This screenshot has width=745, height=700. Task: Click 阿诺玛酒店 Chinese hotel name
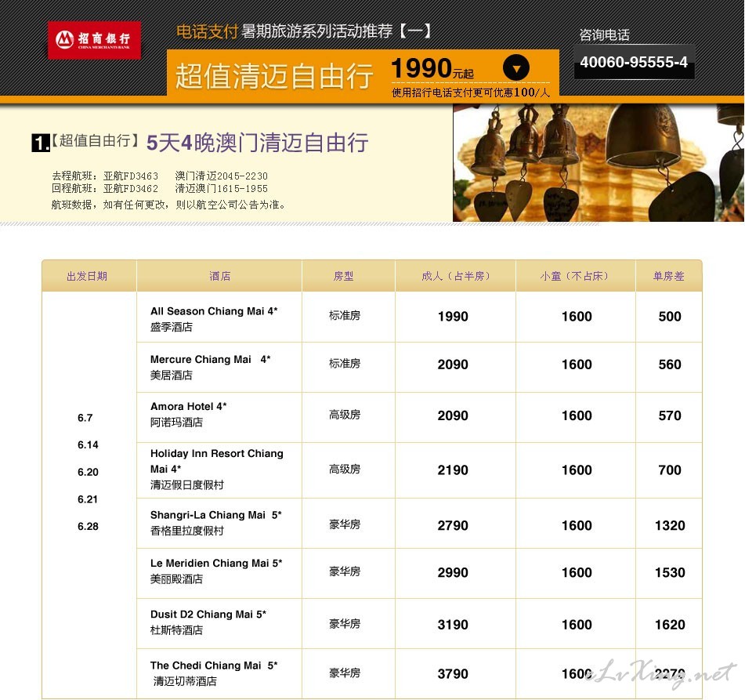tap(177, 423)
